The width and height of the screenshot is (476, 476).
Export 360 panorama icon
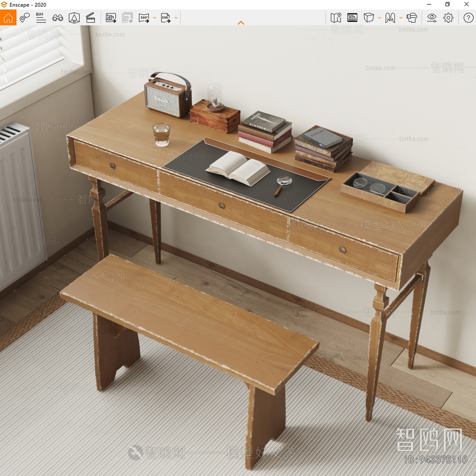coord(144,18)
